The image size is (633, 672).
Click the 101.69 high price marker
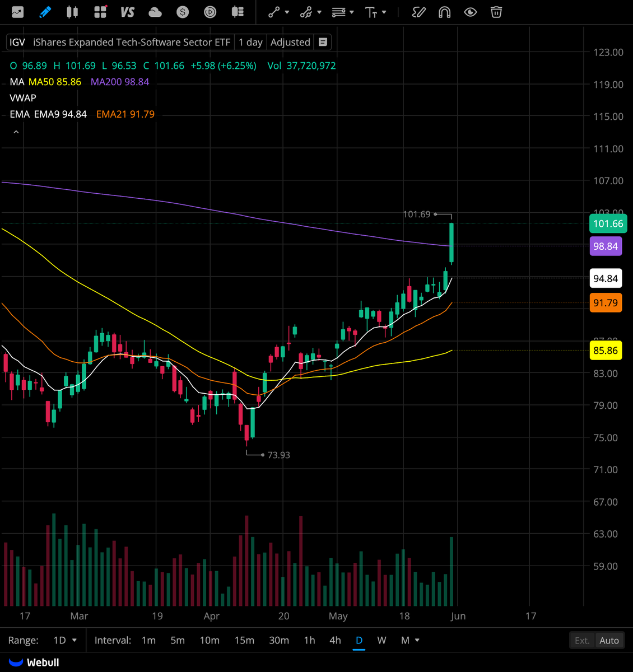[x=417, y=214]
